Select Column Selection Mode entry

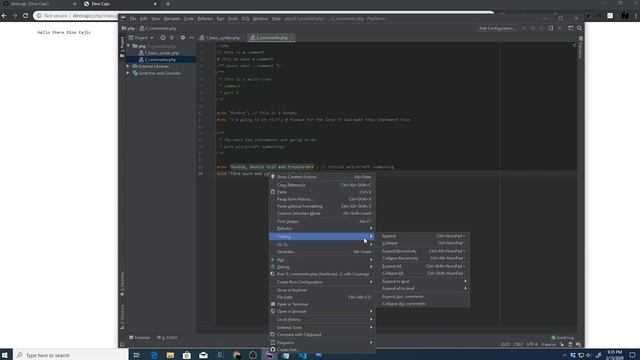322,213
